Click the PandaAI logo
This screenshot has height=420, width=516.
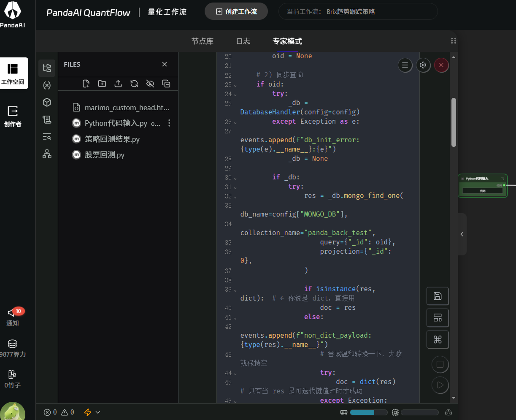(x=12, y=15)
